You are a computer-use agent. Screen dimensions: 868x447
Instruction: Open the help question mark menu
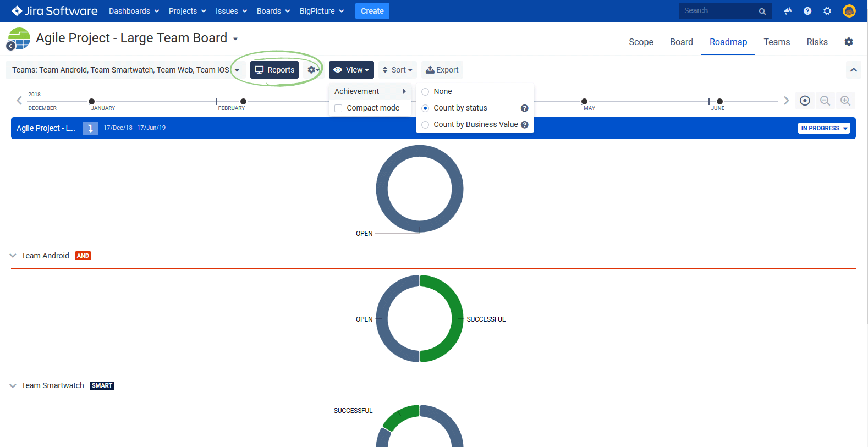807,11
